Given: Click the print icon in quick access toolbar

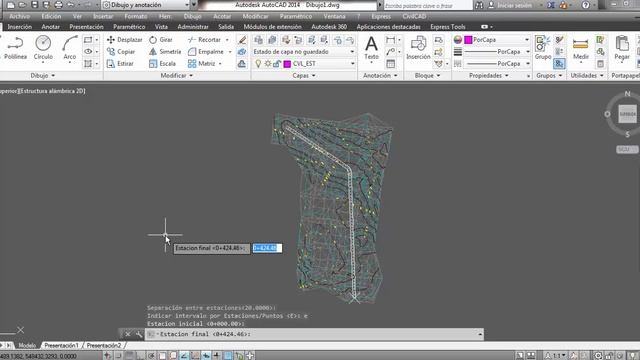Looking at the screenshot, I should point(58,5).
